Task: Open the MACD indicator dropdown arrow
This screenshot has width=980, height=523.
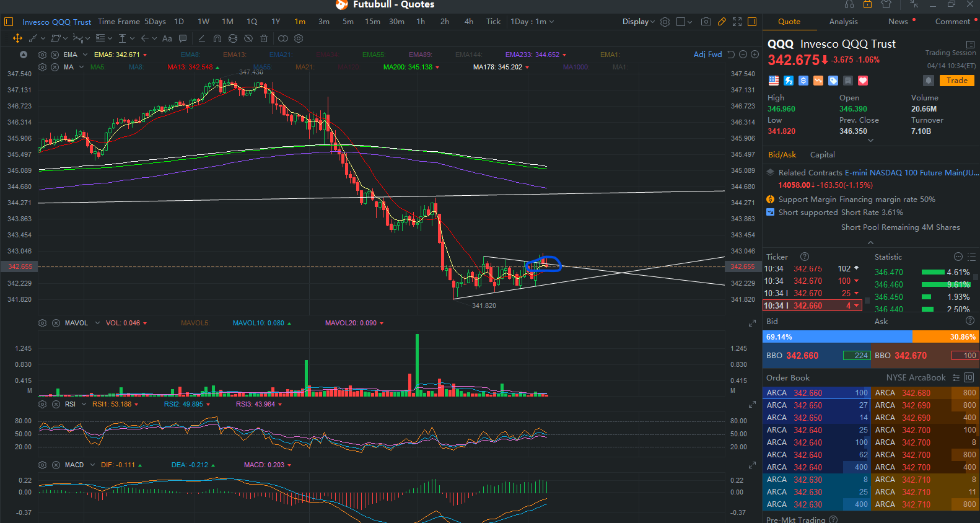Action: coord(92,465)
